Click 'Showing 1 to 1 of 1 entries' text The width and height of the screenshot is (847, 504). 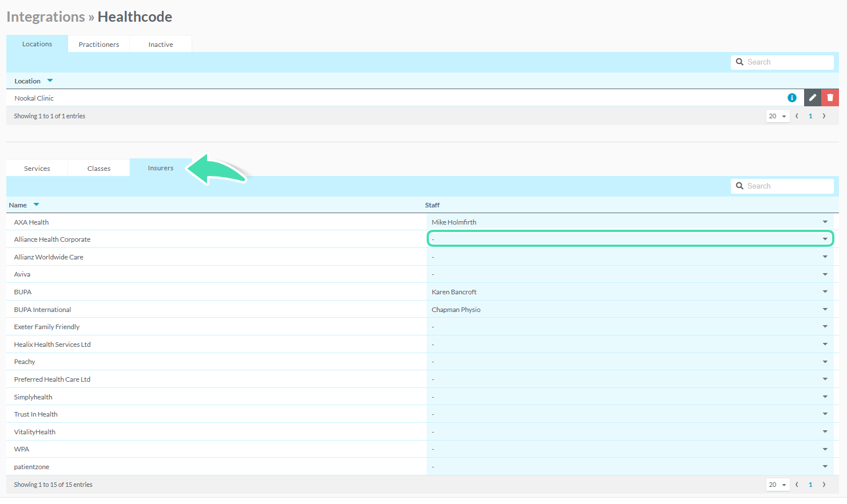pyautogui.click(x=50, y=116)
